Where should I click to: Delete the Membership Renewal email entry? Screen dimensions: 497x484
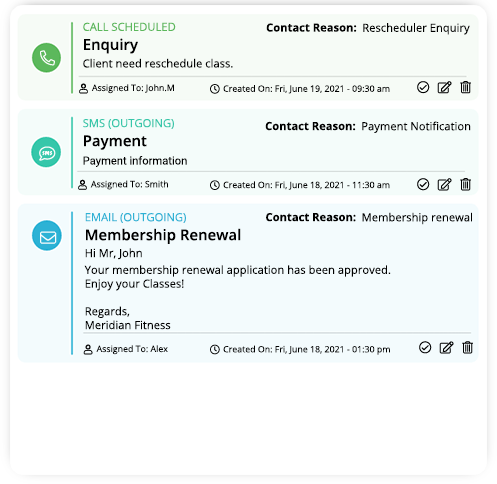pos(467,347)
